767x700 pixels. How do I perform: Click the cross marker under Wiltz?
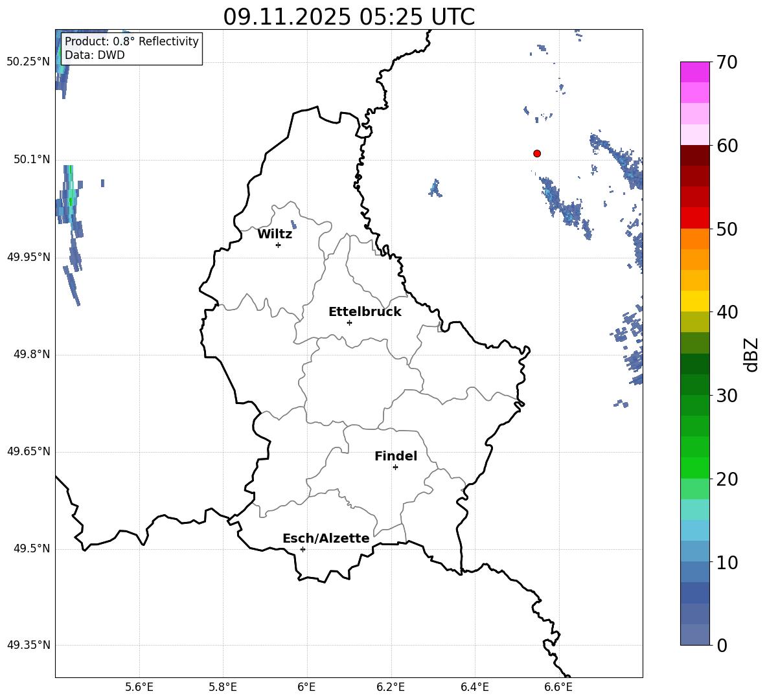[x=278, y=245]
